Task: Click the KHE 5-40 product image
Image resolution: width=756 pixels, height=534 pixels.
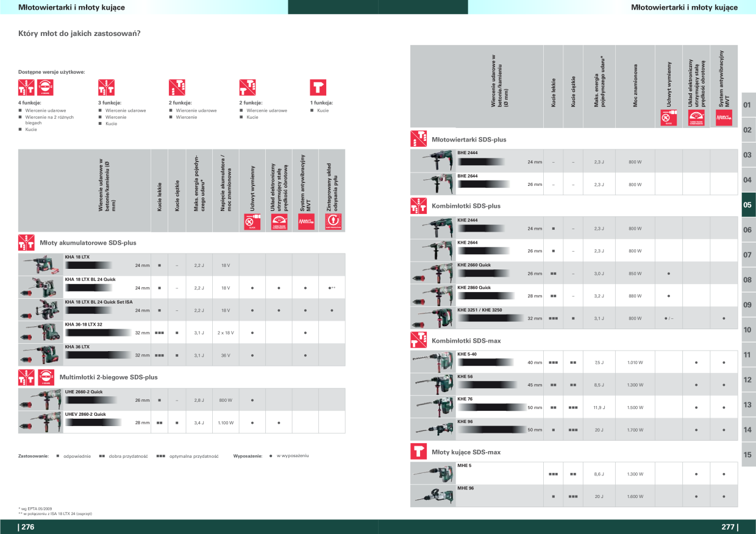Action: click(x=432, y=362)
